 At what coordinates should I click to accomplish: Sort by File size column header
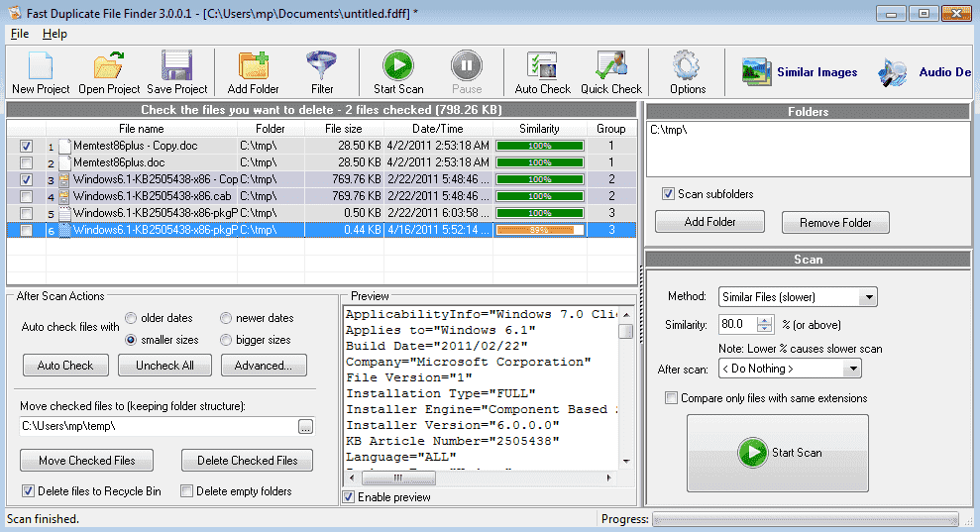tap(343, 129)
